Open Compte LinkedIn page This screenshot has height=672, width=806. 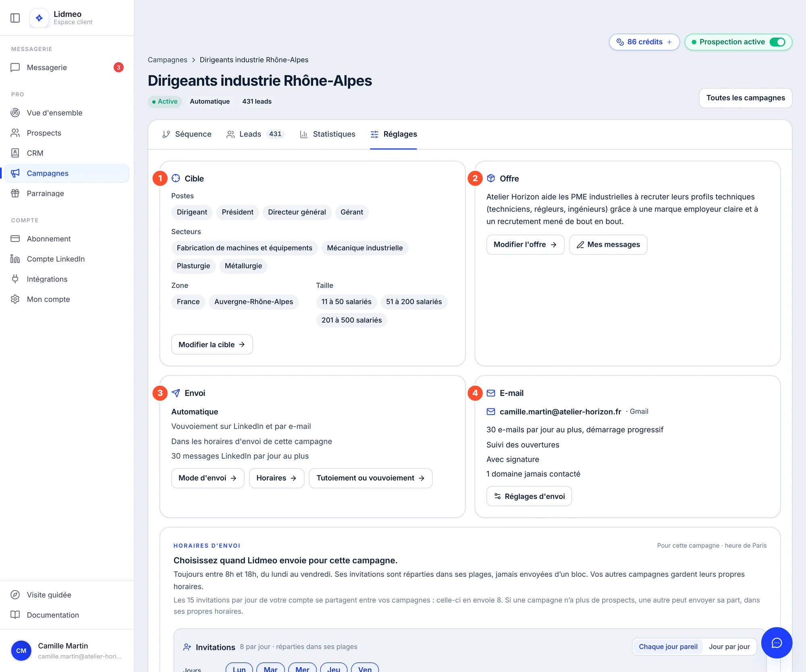[67, 259]
